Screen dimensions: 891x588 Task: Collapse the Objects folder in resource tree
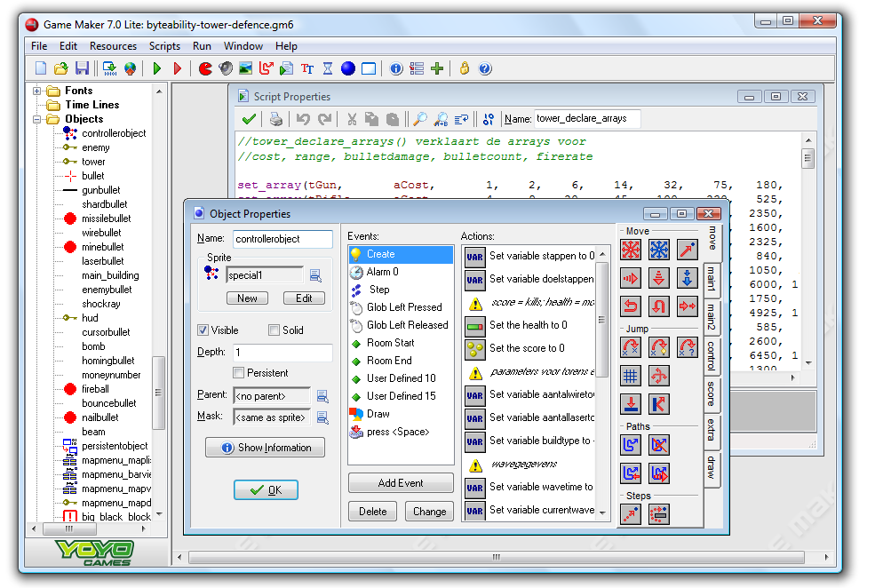point(37,119)
